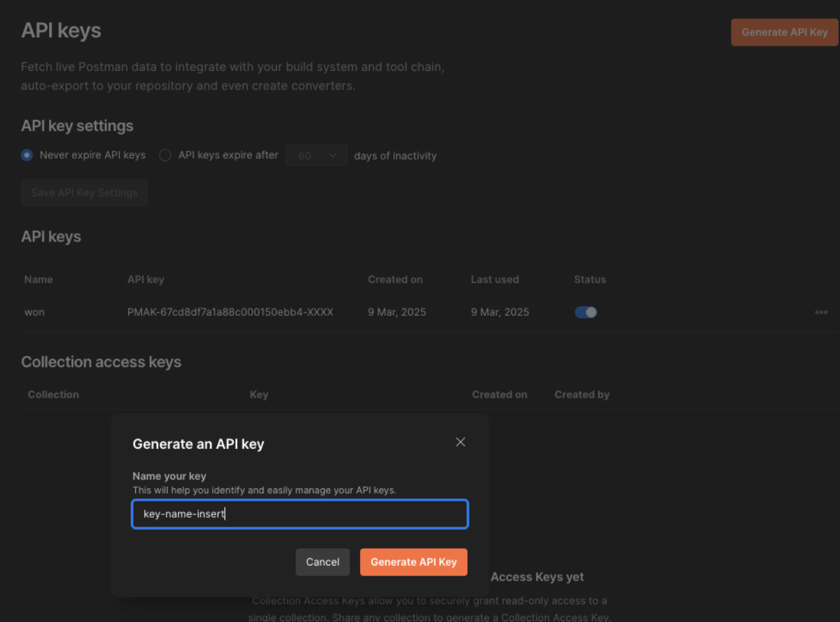Click the top-right Generate API Key button
Image resolution: width=840 pixels, height=622 pixels.
point(785,32)
